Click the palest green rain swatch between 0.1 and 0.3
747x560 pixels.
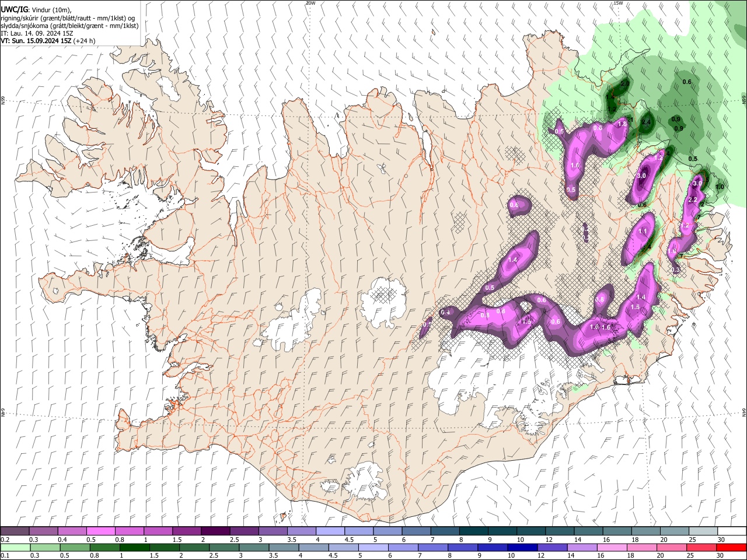pyautogui.click(x=15, y=547)
